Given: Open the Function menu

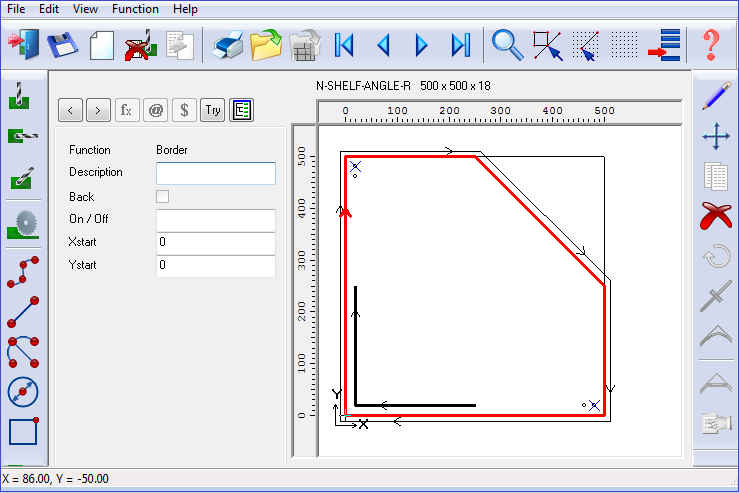Looking at the screenshot, I should 135,9.
